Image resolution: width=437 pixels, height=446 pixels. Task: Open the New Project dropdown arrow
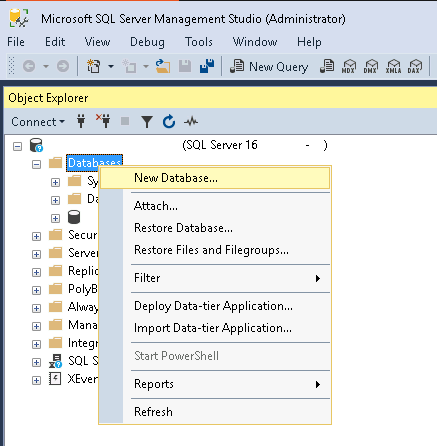tap(111, 66)
